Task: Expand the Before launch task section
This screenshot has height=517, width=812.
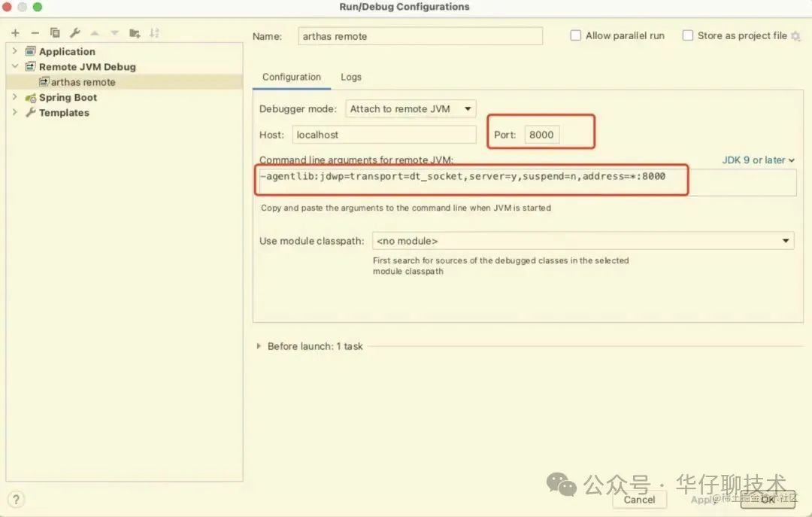Action: coord(260,346)
